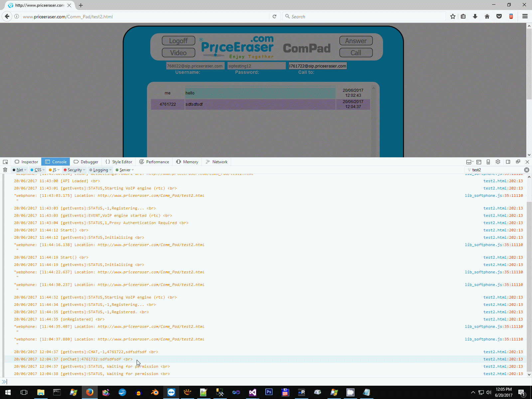Toggle the Security messages filter
Viewport: 532px width, 399px height.
(x=73, y=170)
